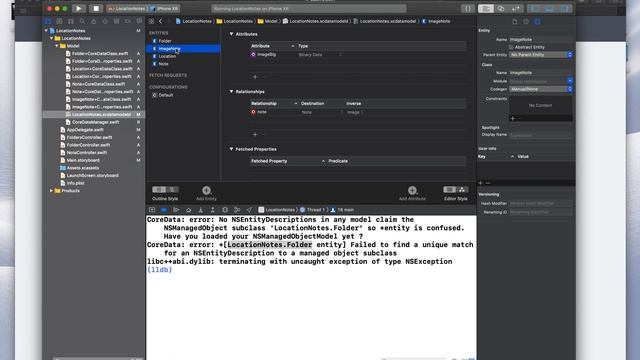Click the hide debug area icon
Image resolution: width=640 pixels, height=360 pixels.
[152, 210]
